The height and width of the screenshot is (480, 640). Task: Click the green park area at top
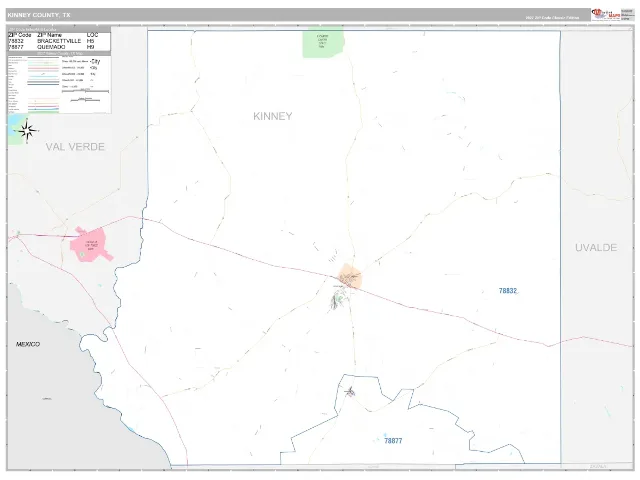click(323, 42)
